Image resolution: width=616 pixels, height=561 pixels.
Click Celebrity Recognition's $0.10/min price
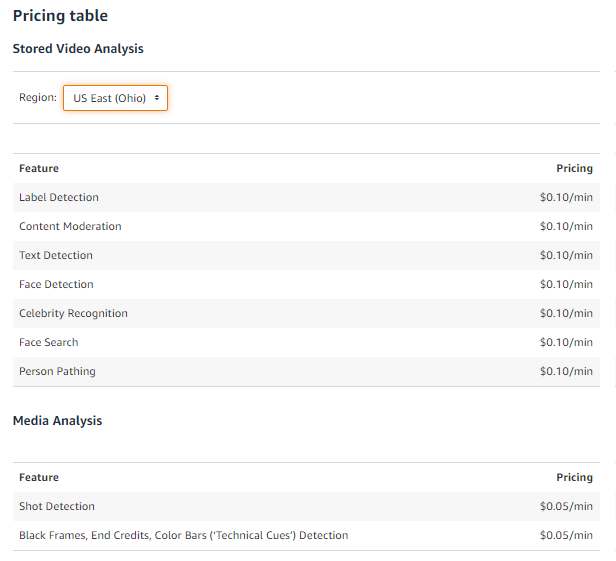(x=566, y=314)
